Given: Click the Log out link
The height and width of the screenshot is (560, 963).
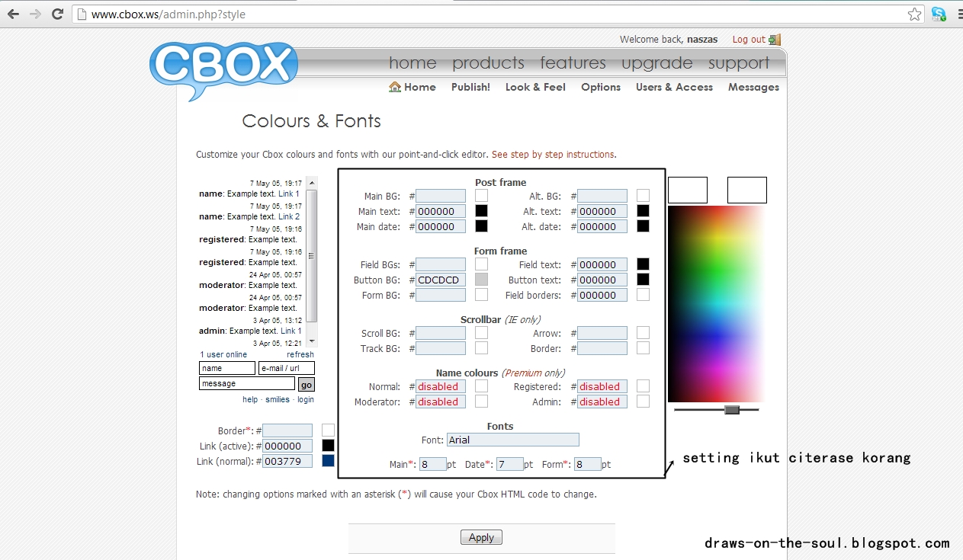Looking at the screenshot, I should (x=749, y=40).
